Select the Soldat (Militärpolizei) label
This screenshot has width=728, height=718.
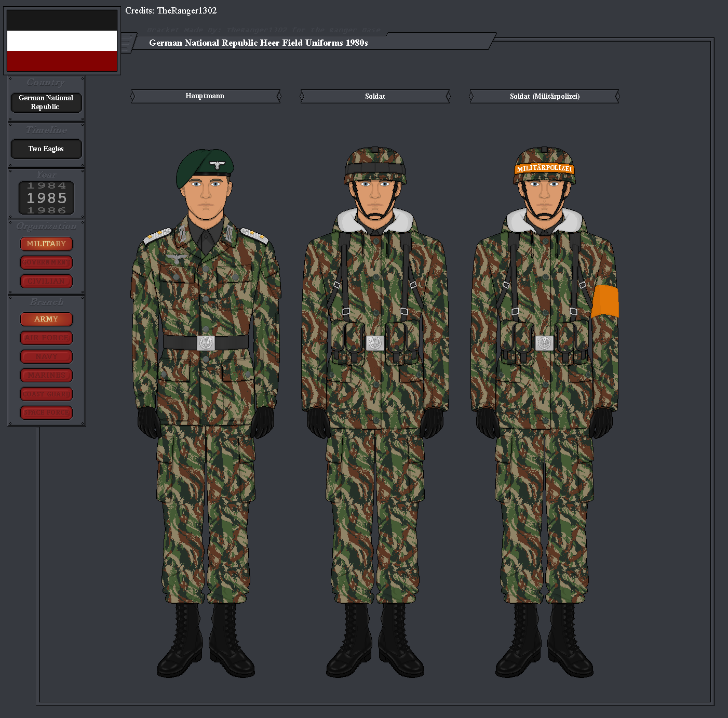point(544,96)
